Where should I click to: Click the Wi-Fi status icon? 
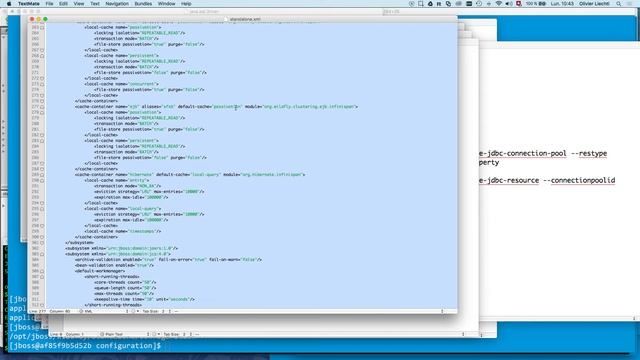(x=499, y=4)
